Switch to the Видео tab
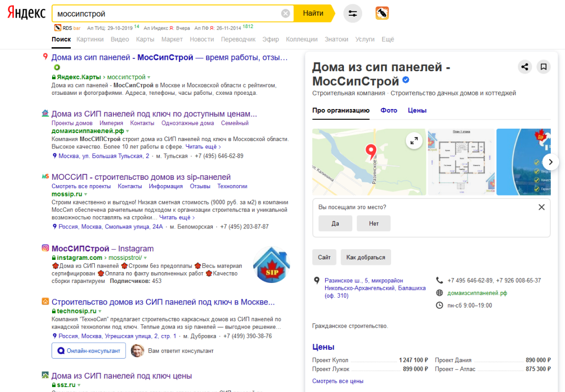The width and height of the screenshot is (565, 392). tap(119, 39)
